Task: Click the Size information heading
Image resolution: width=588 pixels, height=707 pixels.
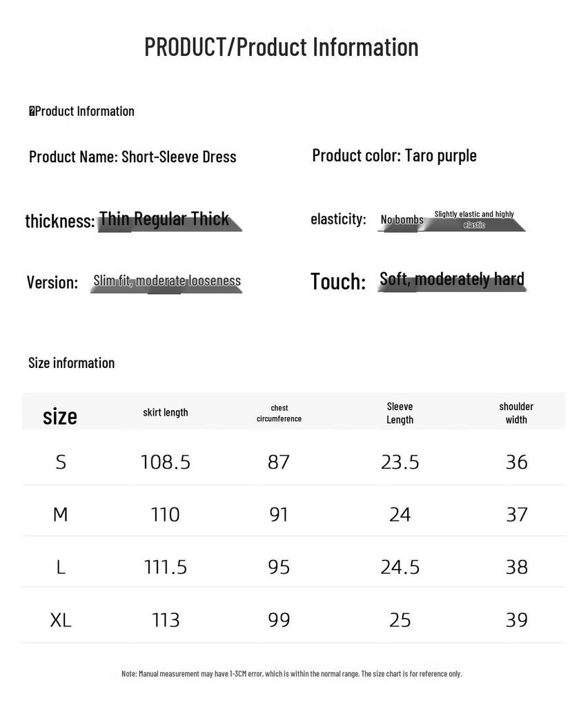Action: click(71, 363)
